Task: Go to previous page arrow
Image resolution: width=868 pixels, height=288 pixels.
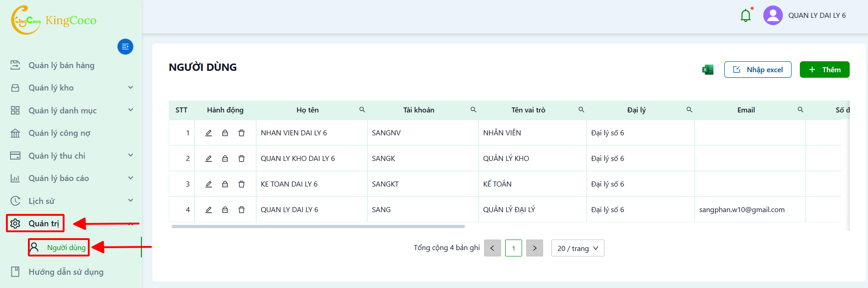Action: click(x=492, y=248)
